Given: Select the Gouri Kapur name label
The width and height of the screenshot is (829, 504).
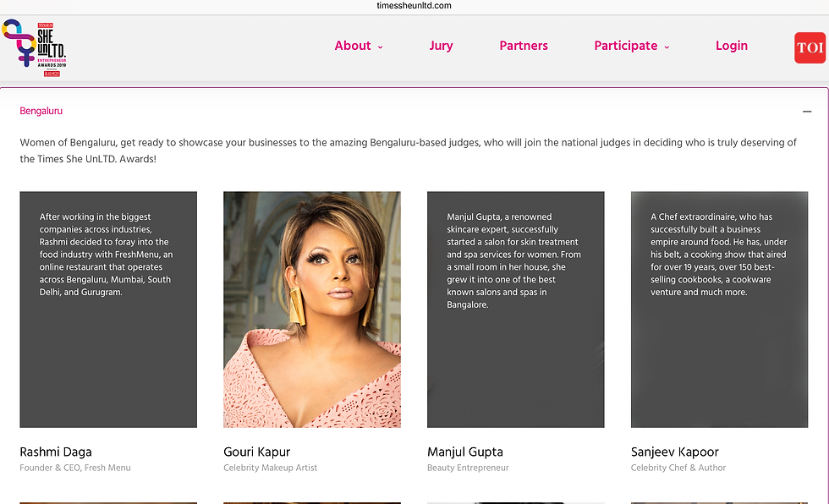Looking at the screenshot, I should click(256, 452).
